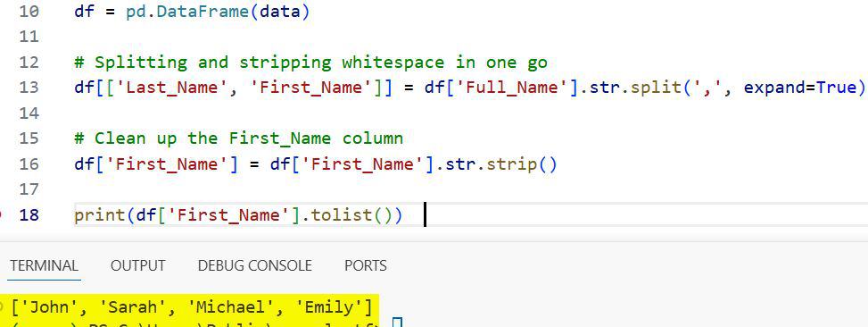Click the 'print' keyword on line 18
868x327 pixels.
pos(100,215)
